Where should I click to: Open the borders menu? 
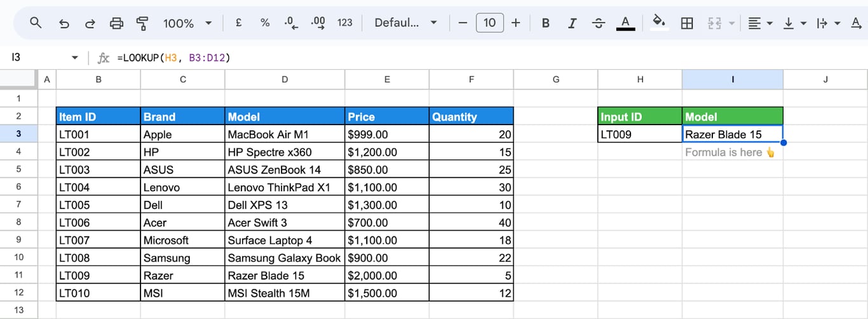(686, 23)
